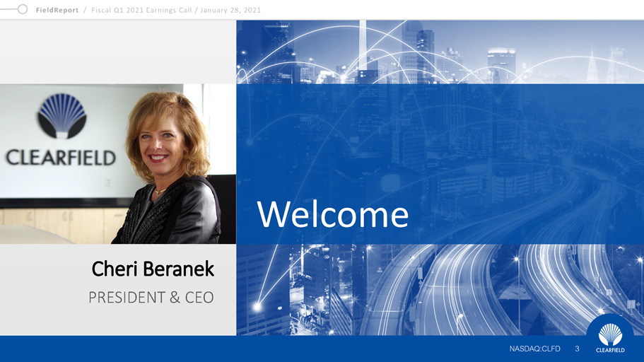Select the Welcome heading text
This screenshot has width=644, height=362.
[x=332, y=214]
